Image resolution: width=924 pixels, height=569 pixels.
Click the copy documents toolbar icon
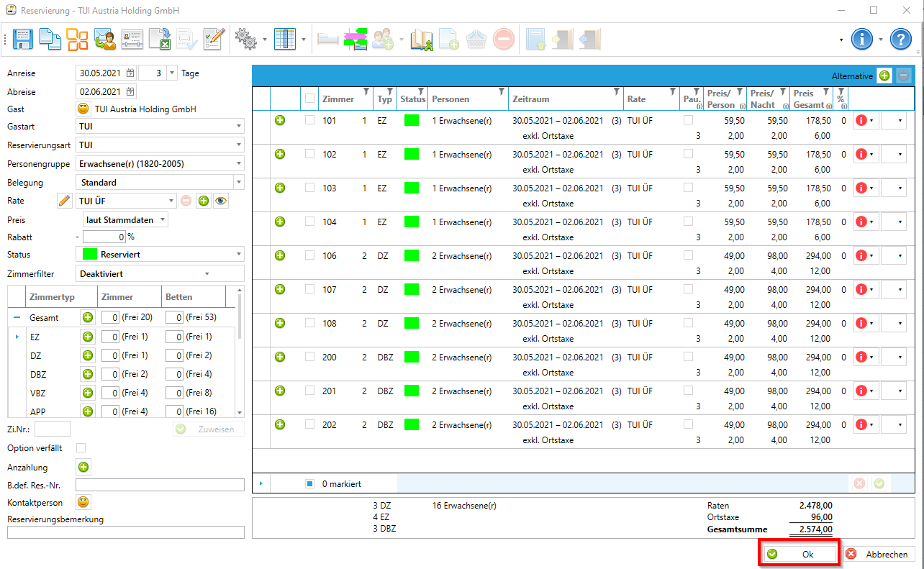50,39
